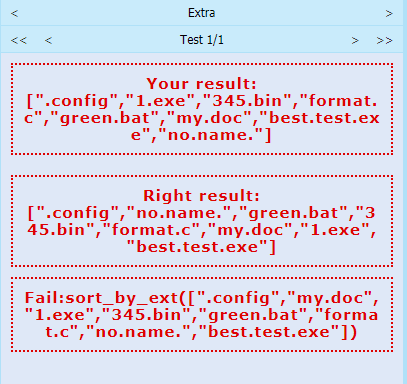Image resolution: width=407 pixels, height=384 pixels.
Task: Click the line beginning '"1.exe","345.bin"' in Fail box
Action: pyautogui.click(x=202, y=315)
